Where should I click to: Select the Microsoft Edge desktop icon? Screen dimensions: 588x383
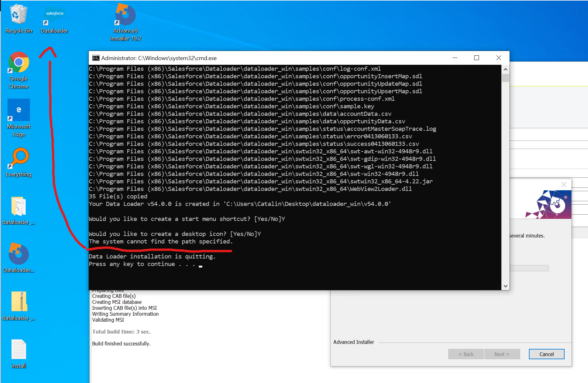click(x=19, y=118)
